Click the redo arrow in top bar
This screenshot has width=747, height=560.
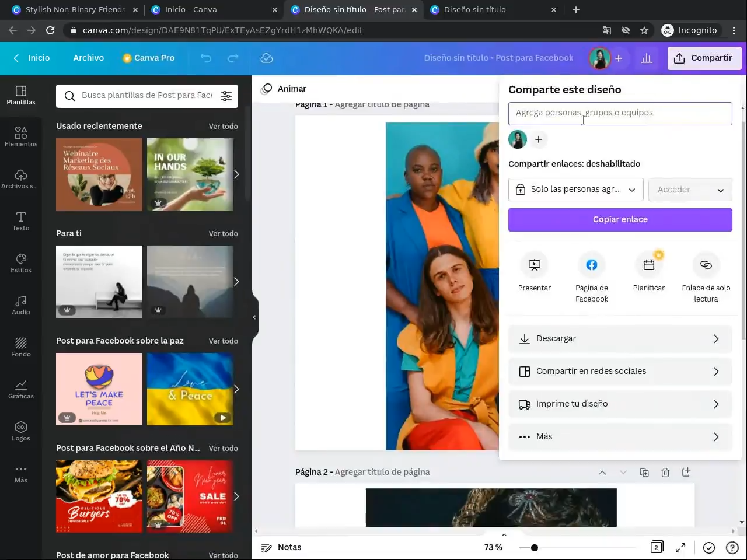point(233,58)
